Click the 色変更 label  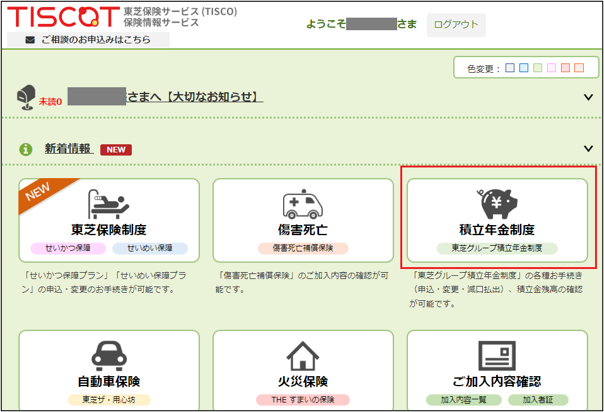(x=483, y=69)
